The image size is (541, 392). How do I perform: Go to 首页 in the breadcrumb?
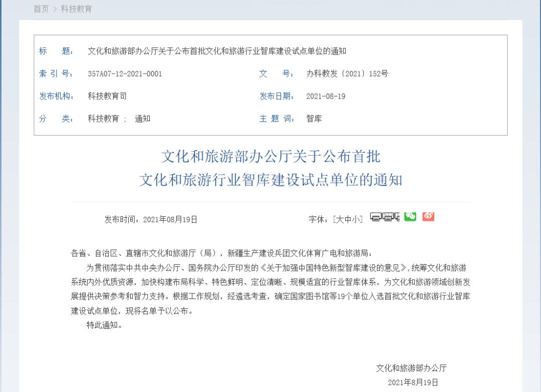tap(41, 9)
